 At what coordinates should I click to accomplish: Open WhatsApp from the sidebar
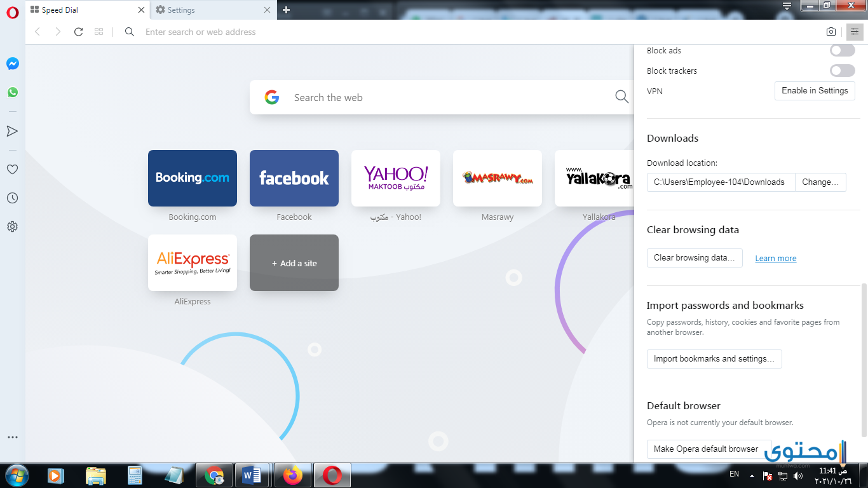click(x=12, y=92)
